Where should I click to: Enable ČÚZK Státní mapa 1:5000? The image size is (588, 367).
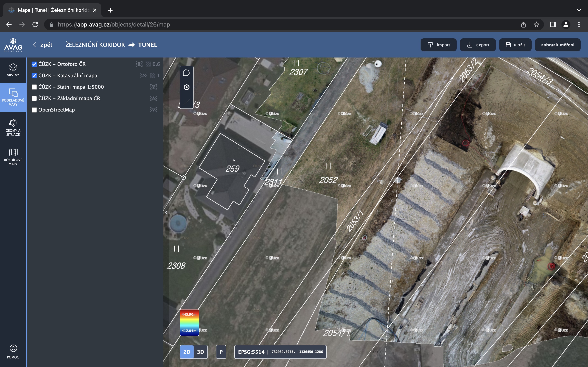click(x=34, y=87)
